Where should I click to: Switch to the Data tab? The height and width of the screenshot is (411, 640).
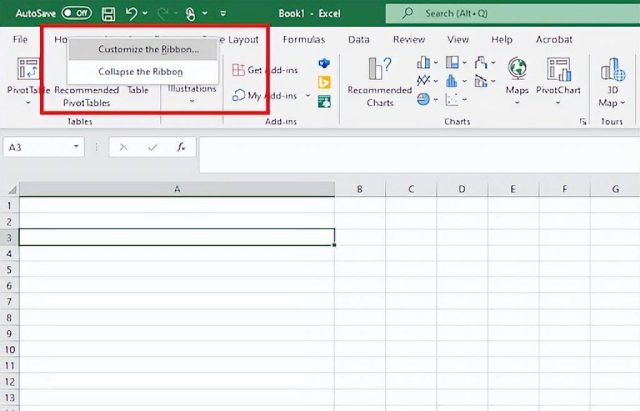[358, 39]
